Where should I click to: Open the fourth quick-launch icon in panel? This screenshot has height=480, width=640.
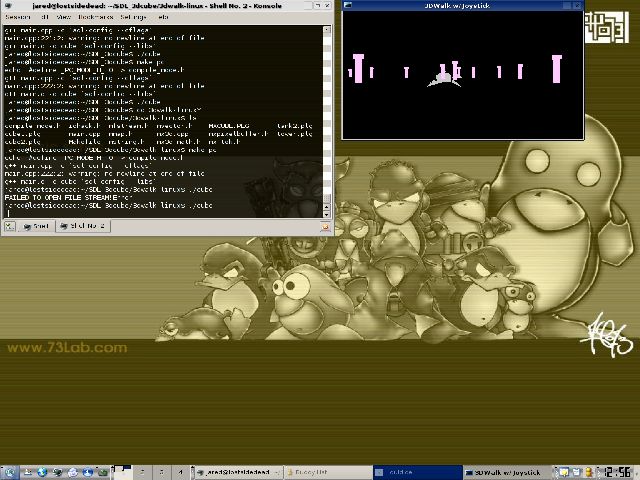click(x=73, y=472)
